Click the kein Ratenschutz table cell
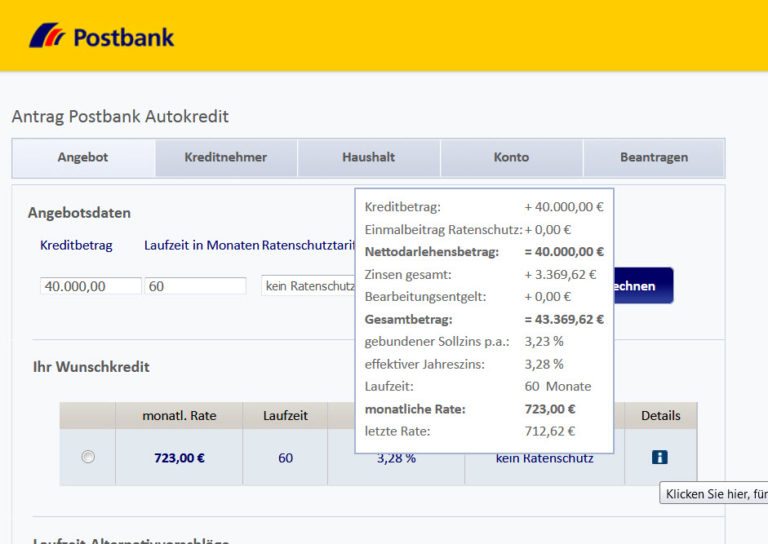768x544 pixels. [x=545, y=459]
